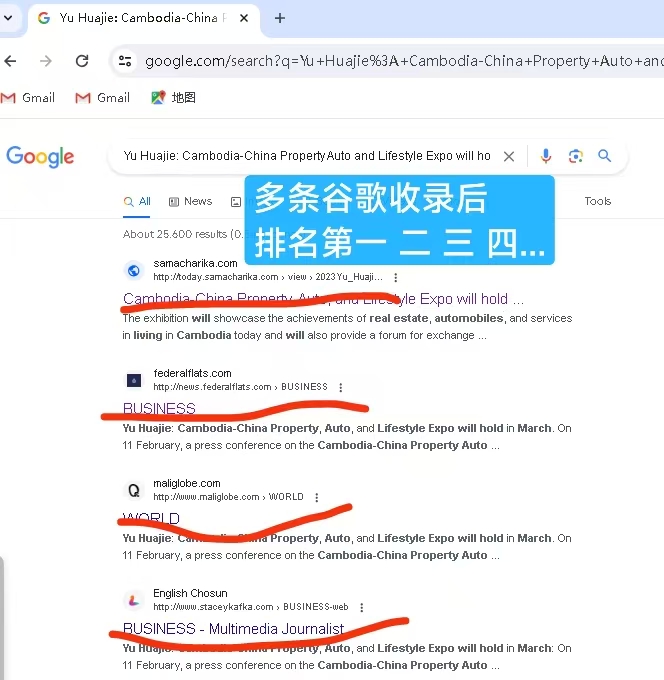Start voice search with microphone icon
The image size is (664, 680).
[x=546, y=156]
